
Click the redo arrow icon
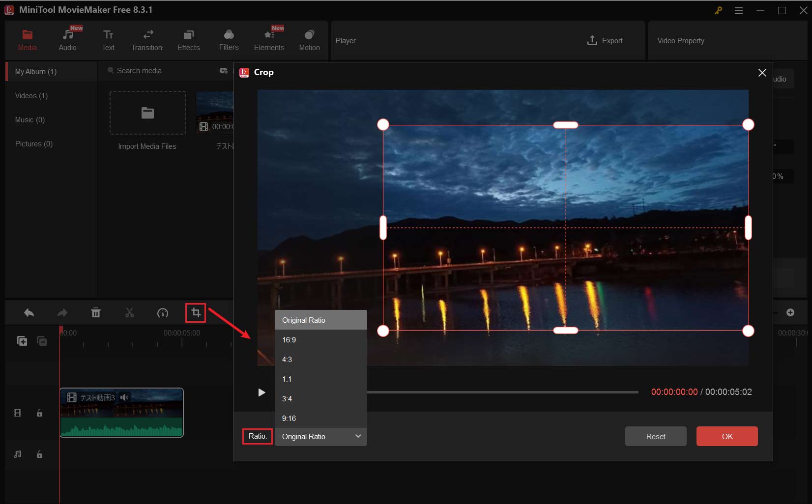[62, 313]
